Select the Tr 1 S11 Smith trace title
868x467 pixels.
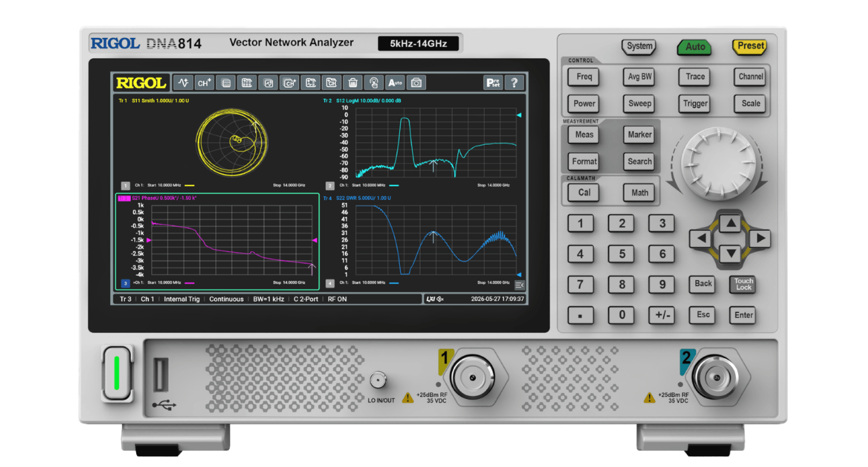click(154, 101)
